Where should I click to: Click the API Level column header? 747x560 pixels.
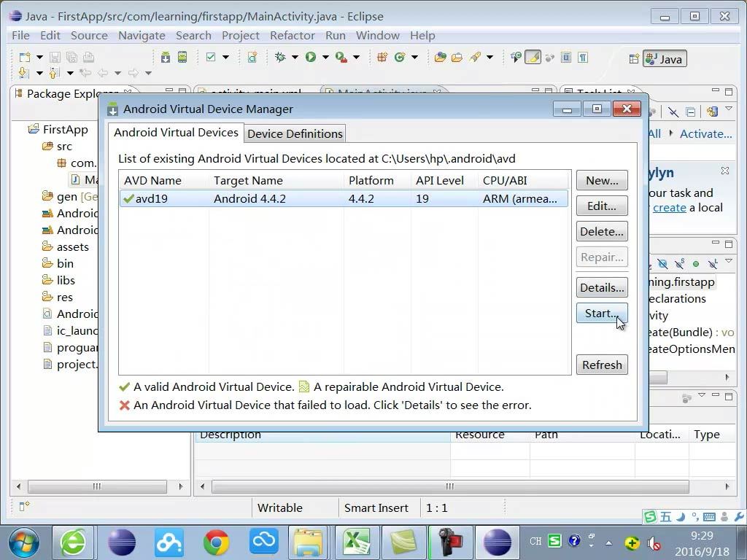tap(444, 181)
